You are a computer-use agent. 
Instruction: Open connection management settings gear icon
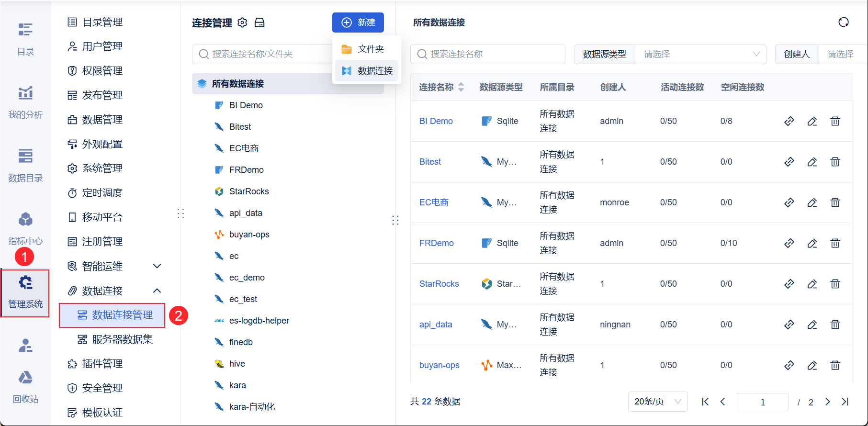[x=242, y=22]
